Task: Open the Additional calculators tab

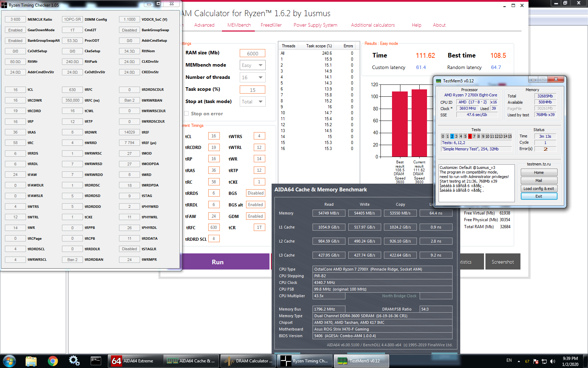Action: click(373, 25)
